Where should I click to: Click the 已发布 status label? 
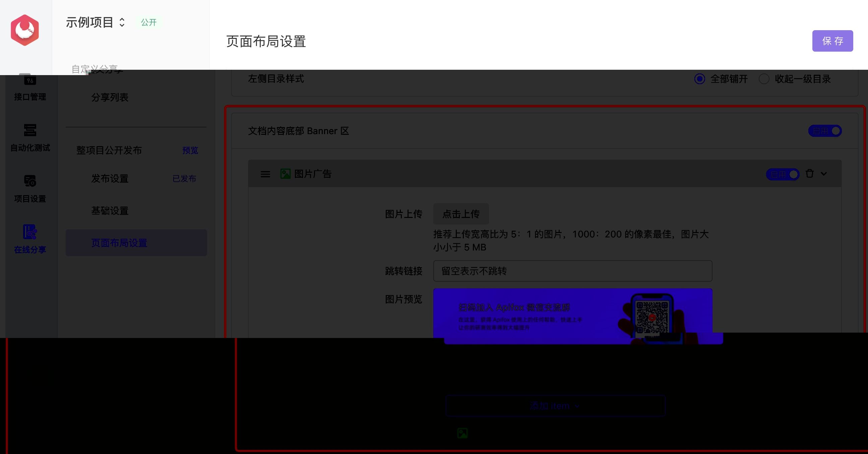click(x=184, y=179)
